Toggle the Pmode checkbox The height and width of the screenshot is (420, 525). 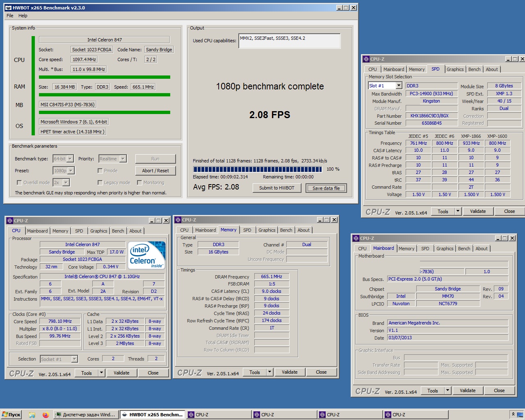(100, 171)
